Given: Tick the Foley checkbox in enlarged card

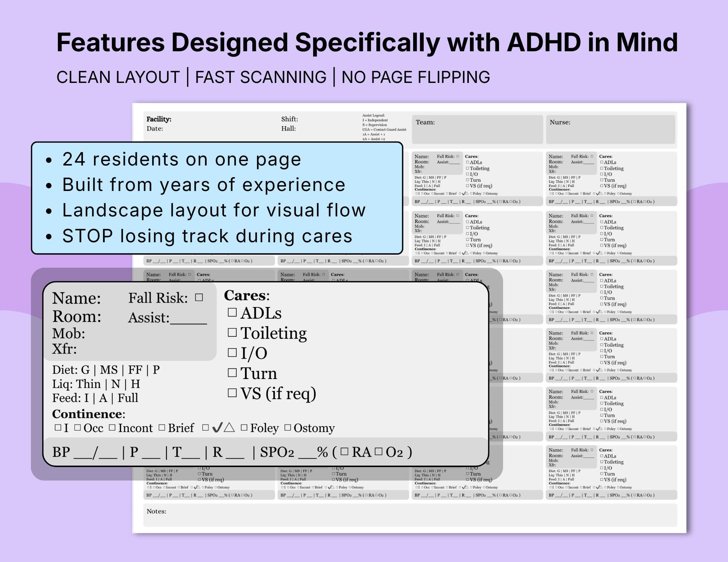Looking at the screenshot, I should click(x=244, y=427).
